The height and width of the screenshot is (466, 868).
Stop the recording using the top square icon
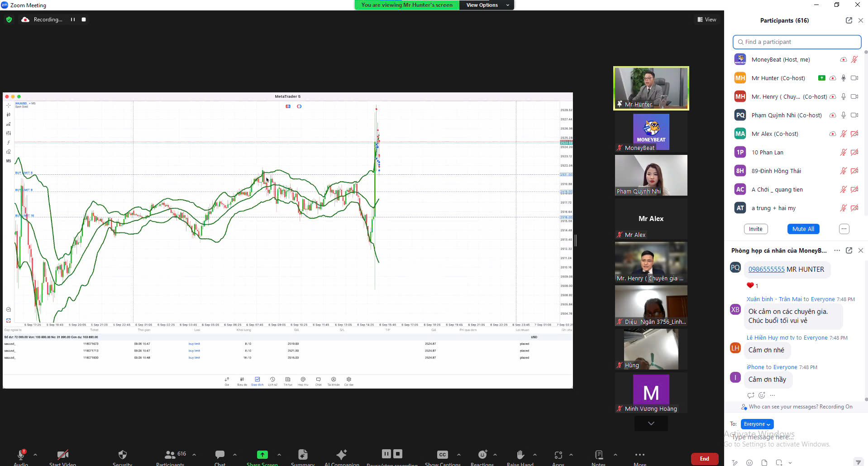tap(84, 19)
